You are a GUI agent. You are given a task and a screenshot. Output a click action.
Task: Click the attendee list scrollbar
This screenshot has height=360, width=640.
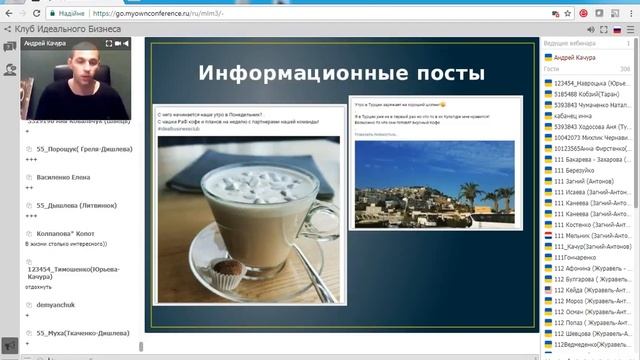coord(636,122)
